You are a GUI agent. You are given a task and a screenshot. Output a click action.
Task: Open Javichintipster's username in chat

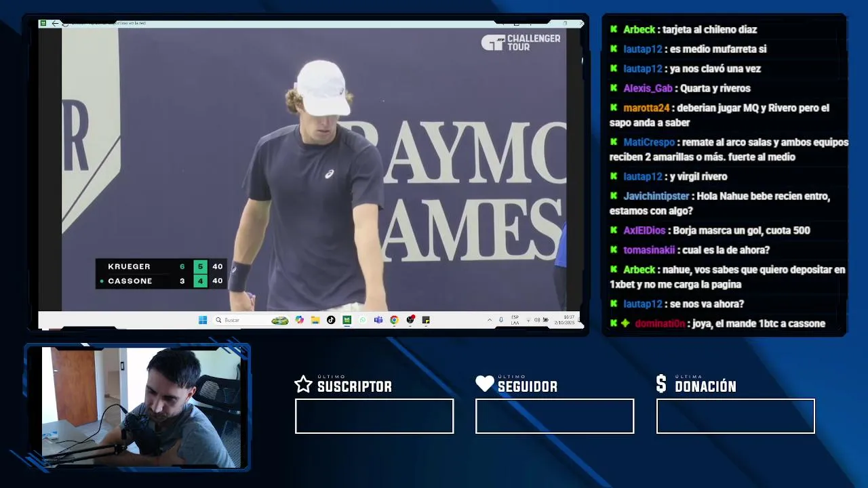[x=656, y=196]
